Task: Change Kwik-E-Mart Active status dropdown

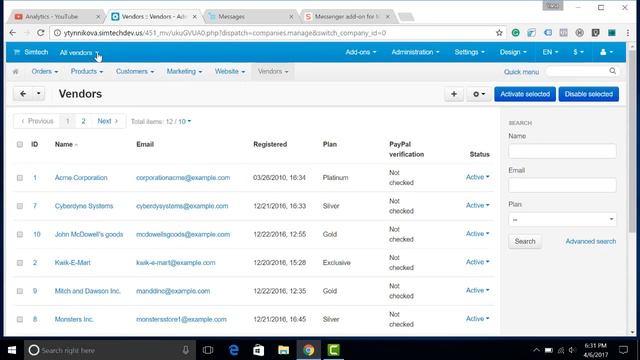Action: point(478,262)
